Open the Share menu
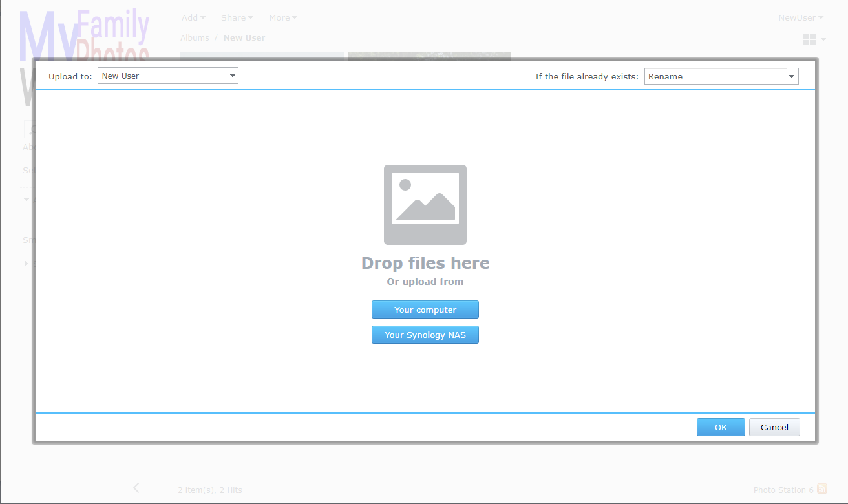Screen dimensions: 848x504 pyautogui.click(x=237, y=18)
